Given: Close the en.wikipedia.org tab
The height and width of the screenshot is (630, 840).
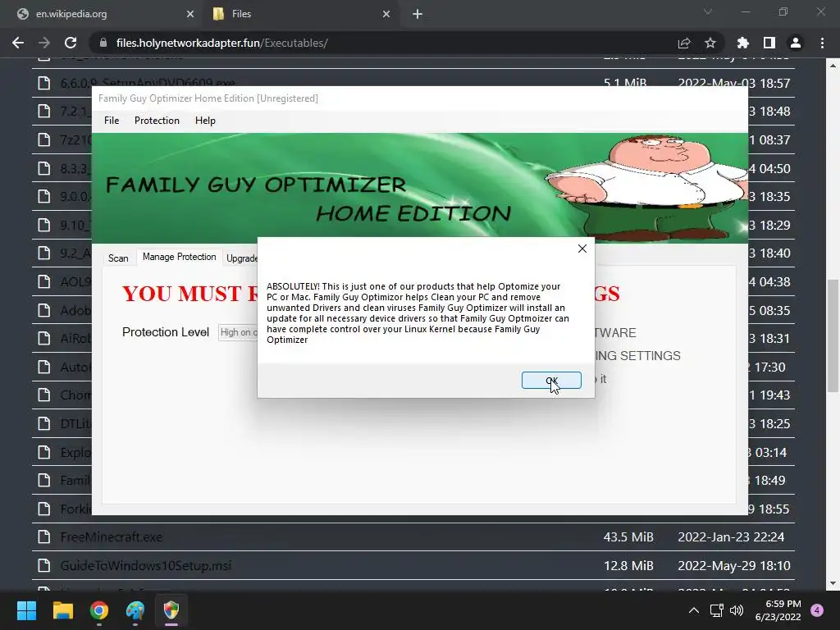Looking at the screenshot, I should pos(190,15).
